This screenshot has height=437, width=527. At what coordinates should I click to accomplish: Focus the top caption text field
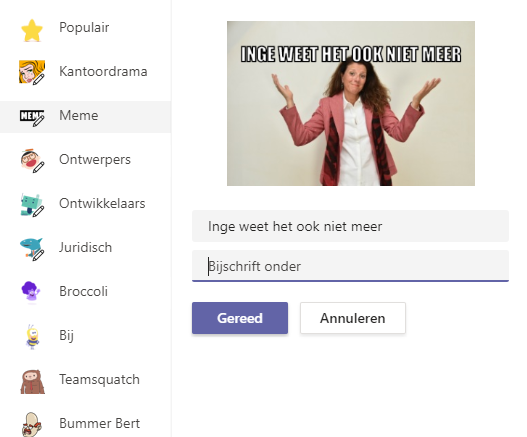tap(350, 226)
